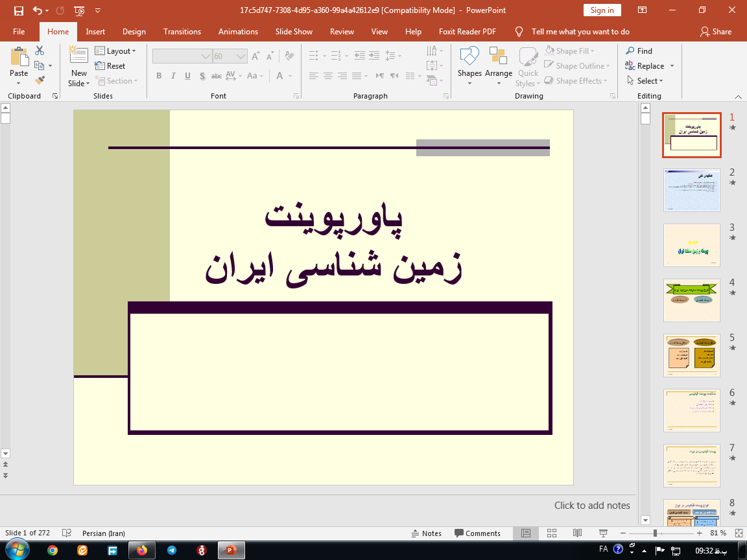747x560 pixels.
Task: Apply Italic formatting
Action: (x=172, y=76)
